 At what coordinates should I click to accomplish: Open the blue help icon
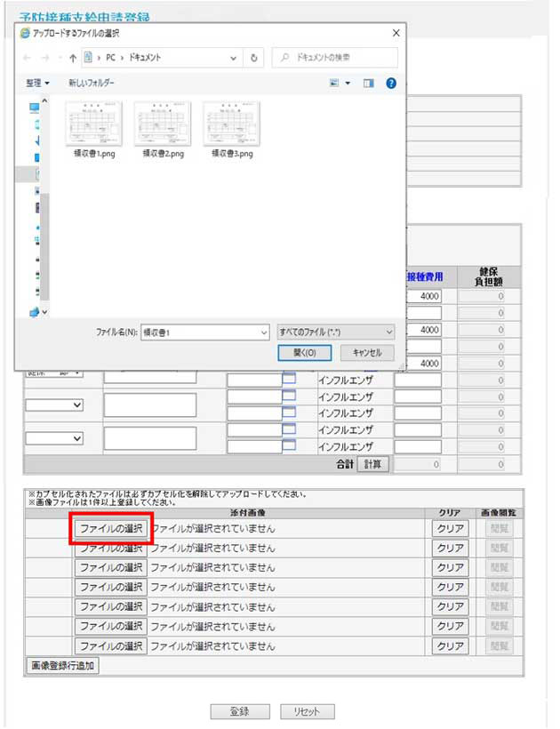point(391,83)
